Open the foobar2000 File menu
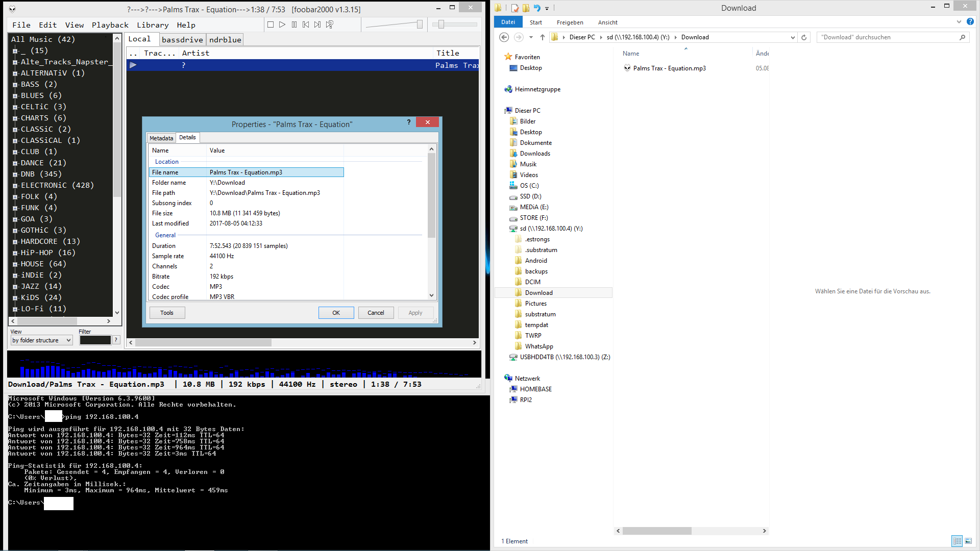The width and height of the screenshot is (980, 551). [21, 25]
